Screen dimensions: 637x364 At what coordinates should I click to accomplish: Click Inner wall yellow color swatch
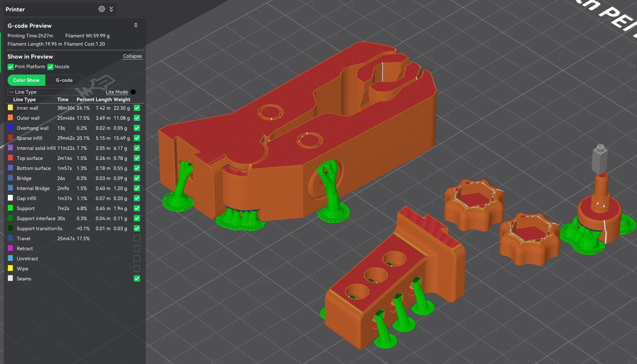pos(10,107)
